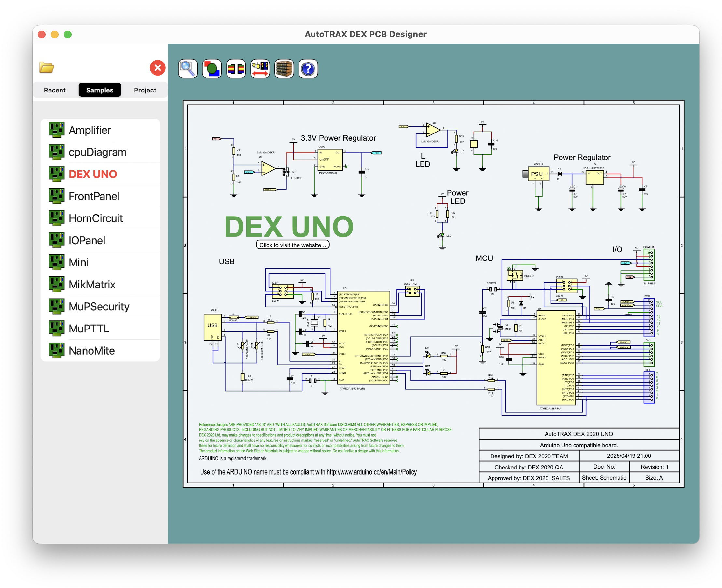
Task: Click the NanoMite PCB board icon
Action: click(57, 350)
